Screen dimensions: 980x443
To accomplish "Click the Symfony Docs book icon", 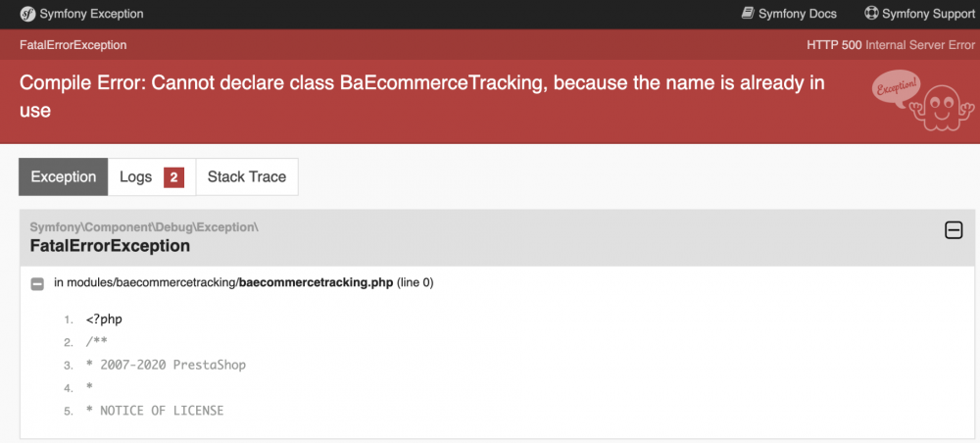I will coord(748,13).
